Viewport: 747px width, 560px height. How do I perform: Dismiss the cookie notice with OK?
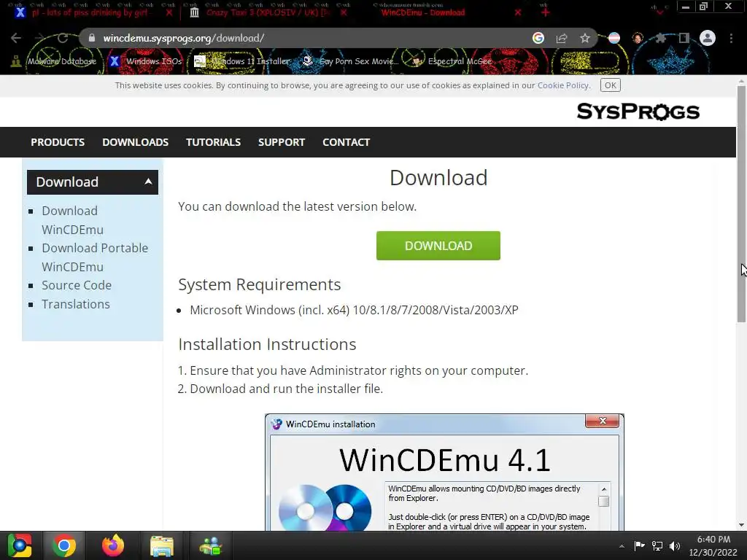click(x=611, y=85)
